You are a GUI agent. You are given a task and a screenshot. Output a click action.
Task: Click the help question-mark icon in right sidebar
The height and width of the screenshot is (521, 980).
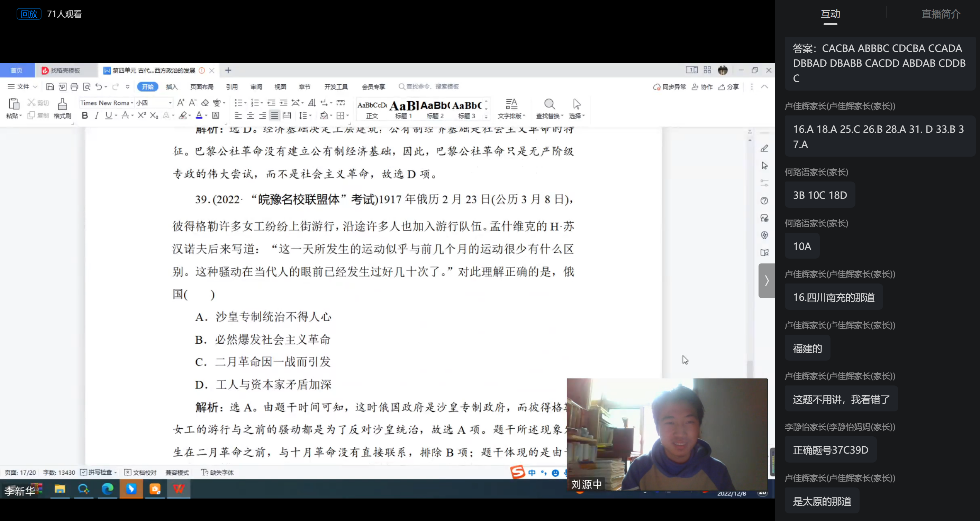[764, 201]
